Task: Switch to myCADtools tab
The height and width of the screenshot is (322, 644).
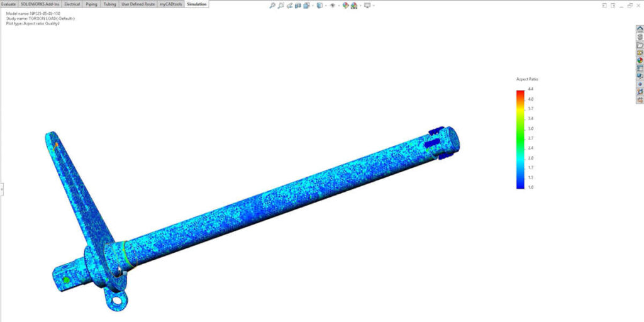Action: tap(171, 4)
